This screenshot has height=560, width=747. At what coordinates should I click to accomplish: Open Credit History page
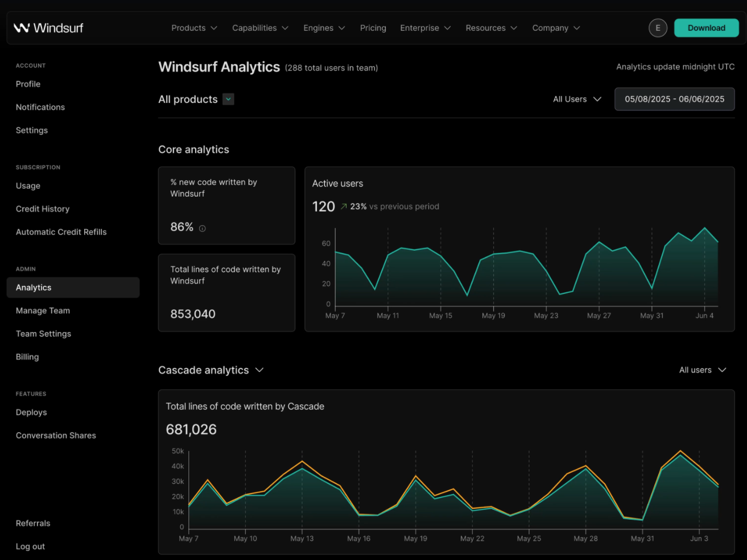click(43, 209)
